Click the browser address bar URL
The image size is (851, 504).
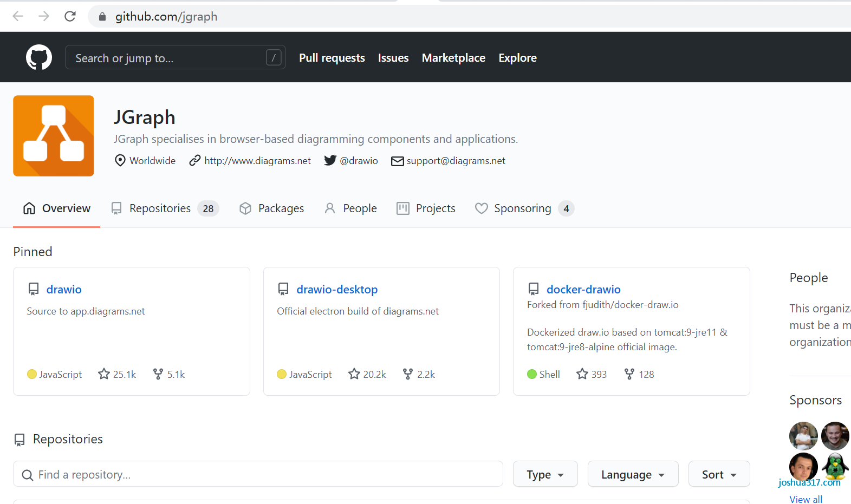166,17
